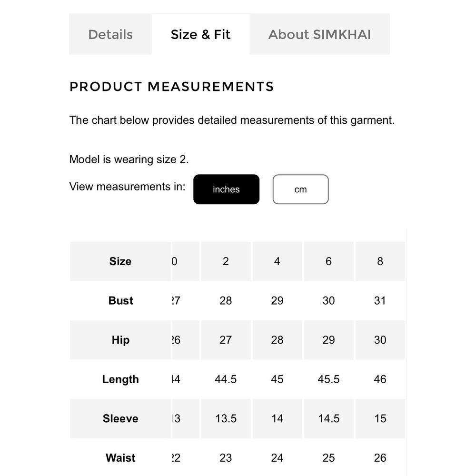Select the size 6 column header
Screen dimensions: 476x476
(328, 261)
